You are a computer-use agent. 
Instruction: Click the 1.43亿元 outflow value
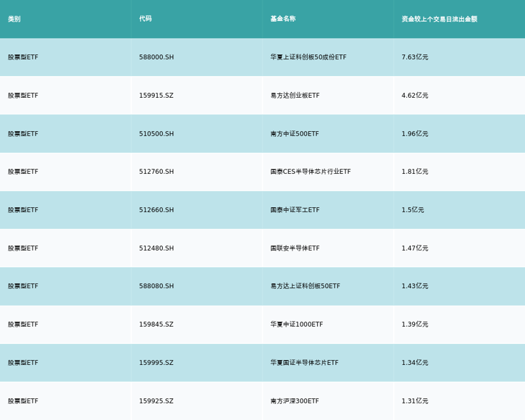click(x=415, y=286)
